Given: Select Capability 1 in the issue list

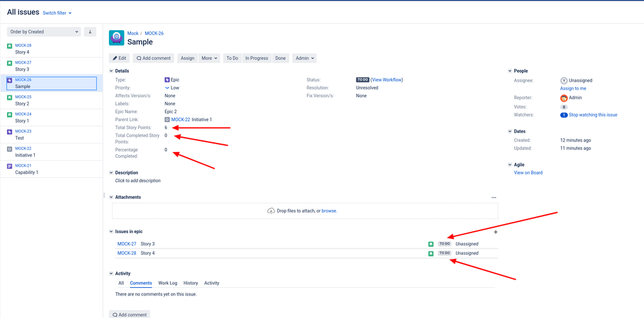Looking at the screenshot, I should pos(52,169).
